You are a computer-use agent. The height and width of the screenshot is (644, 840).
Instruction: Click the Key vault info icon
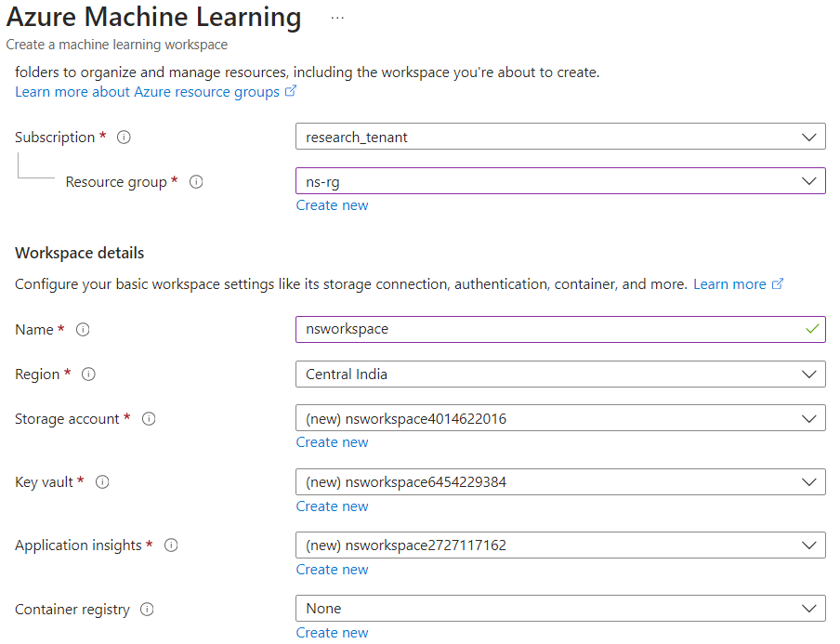[x=102, y=482]
